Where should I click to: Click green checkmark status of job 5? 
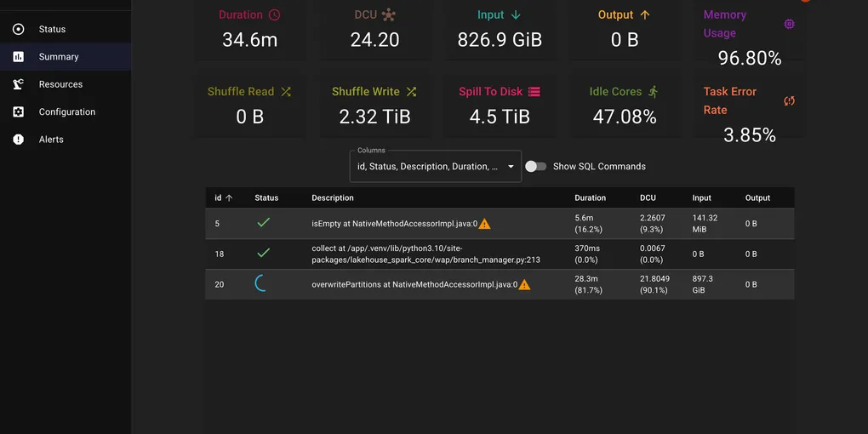[x=264, y=223]
